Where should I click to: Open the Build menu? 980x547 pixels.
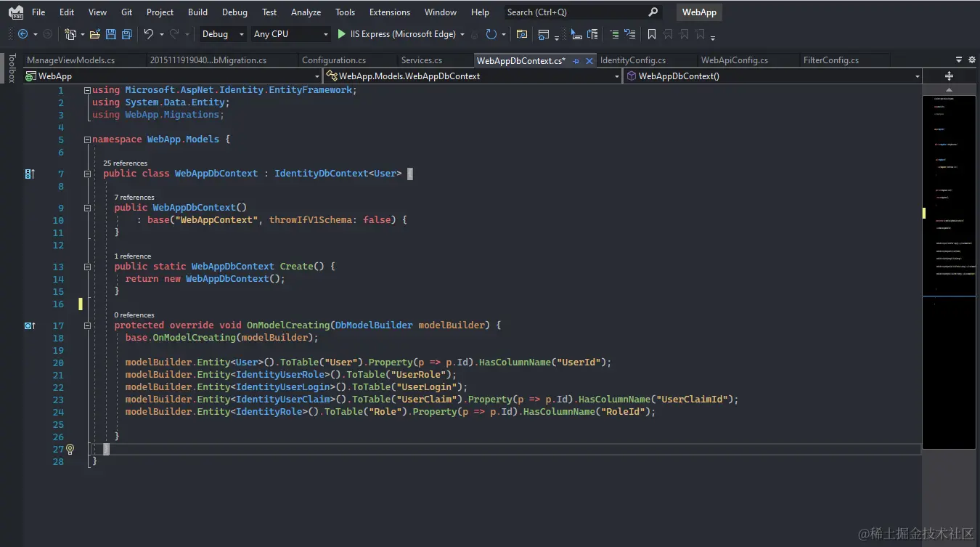pos(197,12)
